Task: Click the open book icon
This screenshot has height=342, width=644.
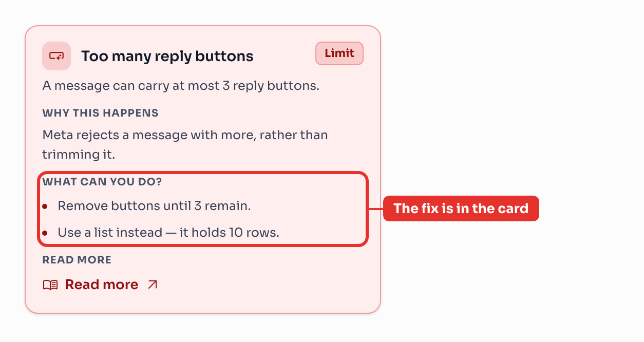Action: (x=50, y=285)
